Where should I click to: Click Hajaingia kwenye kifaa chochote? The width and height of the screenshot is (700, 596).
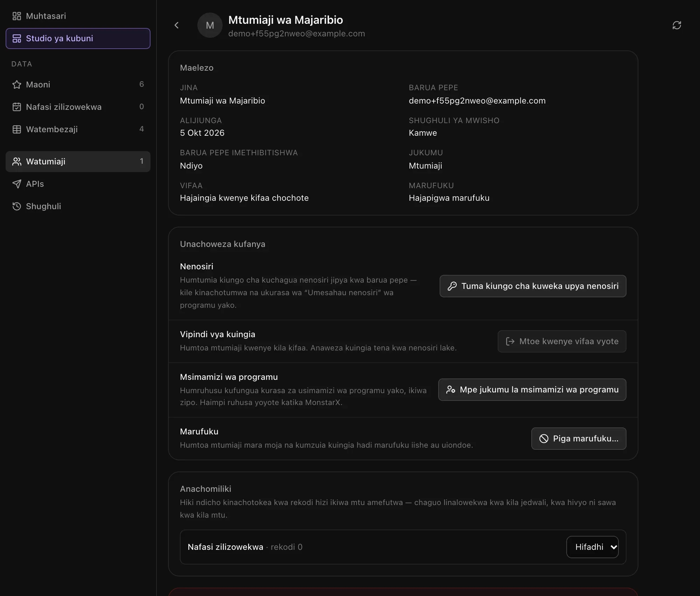click(x=244, y=198)
